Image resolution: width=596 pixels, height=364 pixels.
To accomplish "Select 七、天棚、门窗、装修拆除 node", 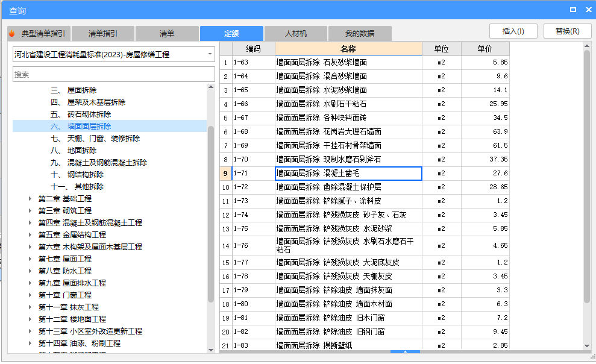I will (x=95, y=138).
